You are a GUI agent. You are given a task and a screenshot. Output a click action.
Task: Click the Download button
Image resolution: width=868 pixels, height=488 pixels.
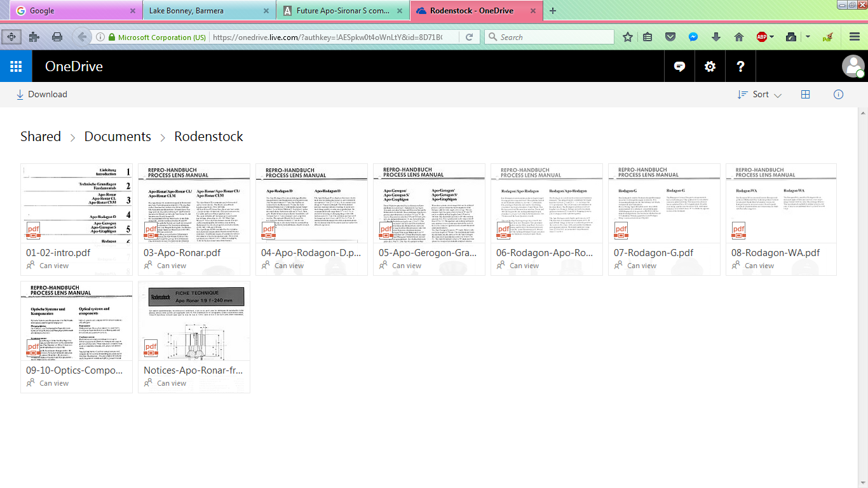point(41,95)
